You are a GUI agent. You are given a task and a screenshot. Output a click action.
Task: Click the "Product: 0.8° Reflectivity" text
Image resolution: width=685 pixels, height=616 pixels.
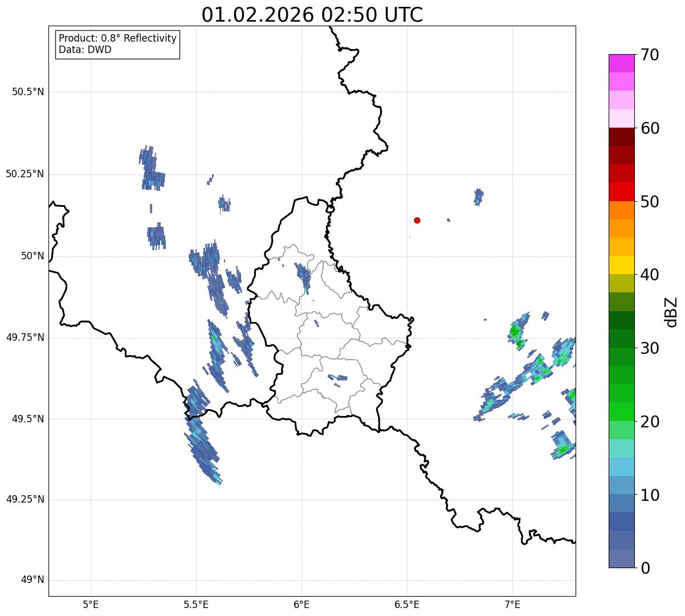[118, 38]
